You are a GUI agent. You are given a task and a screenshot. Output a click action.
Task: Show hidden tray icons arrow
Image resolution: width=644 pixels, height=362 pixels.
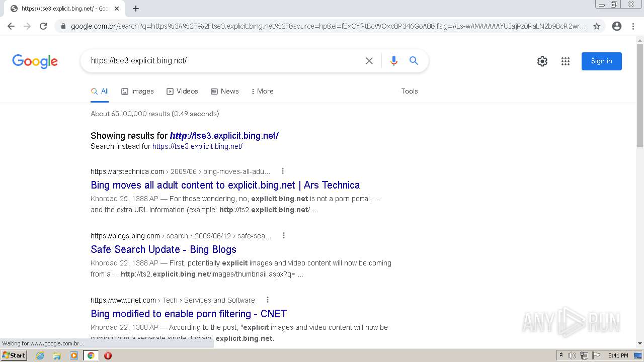(x=561, y=355)
